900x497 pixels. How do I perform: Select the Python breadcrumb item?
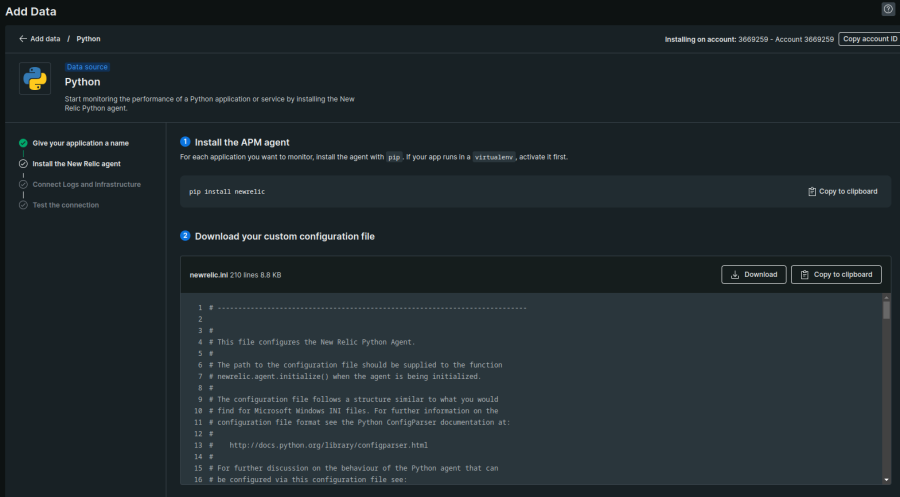pyautogui.click(x=88, y=39)
